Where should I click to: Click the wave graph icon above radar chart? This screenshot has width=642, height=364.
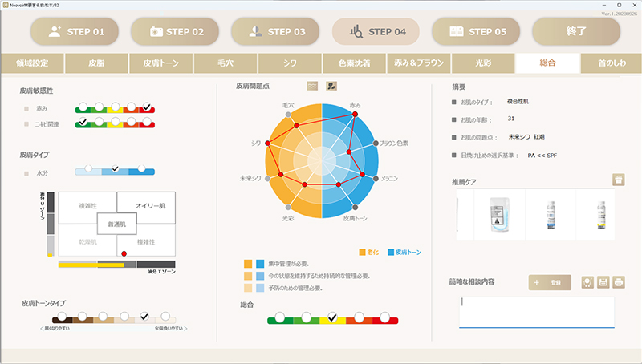[313, 86]
